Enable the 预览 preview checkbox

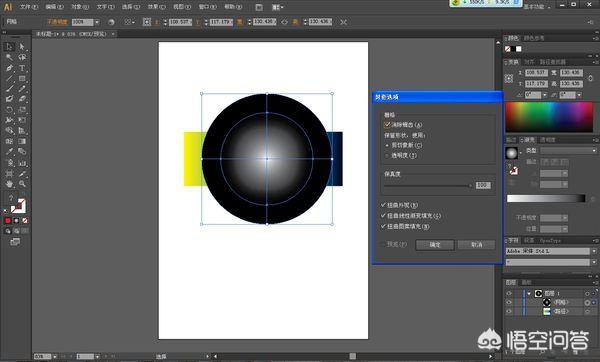383,244
